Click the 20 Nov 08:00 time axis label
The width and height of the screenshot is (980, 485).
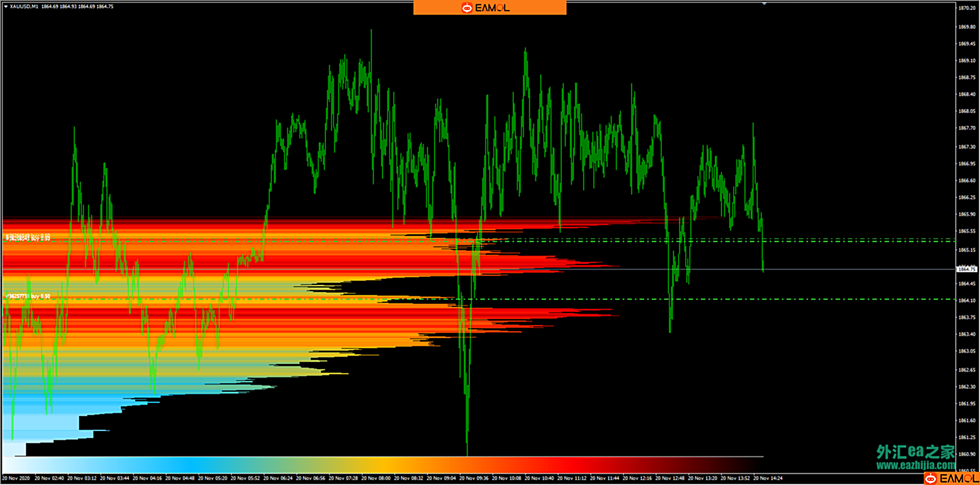click(x=376, y=478)
